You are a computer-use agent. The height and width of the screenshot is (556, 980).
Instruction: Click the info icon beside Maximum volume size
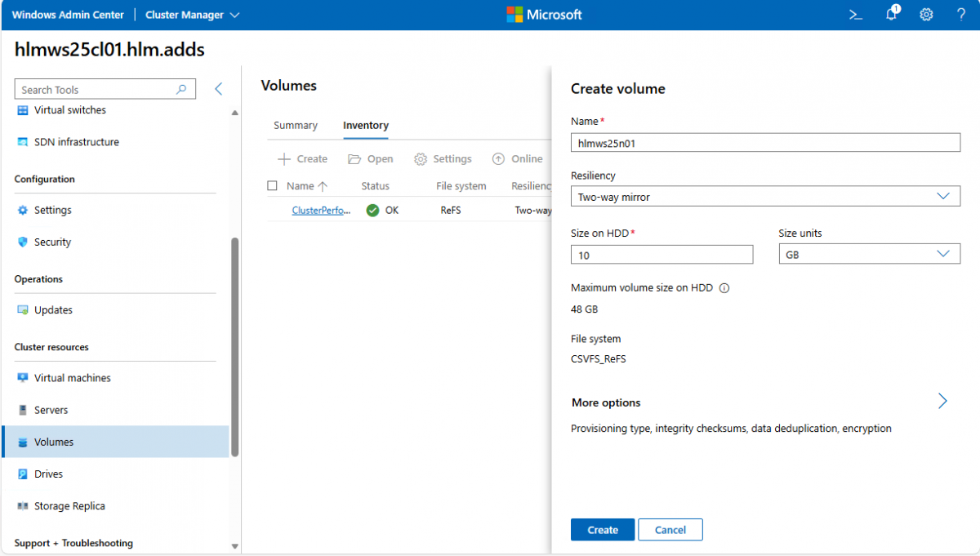pos(724,288)
